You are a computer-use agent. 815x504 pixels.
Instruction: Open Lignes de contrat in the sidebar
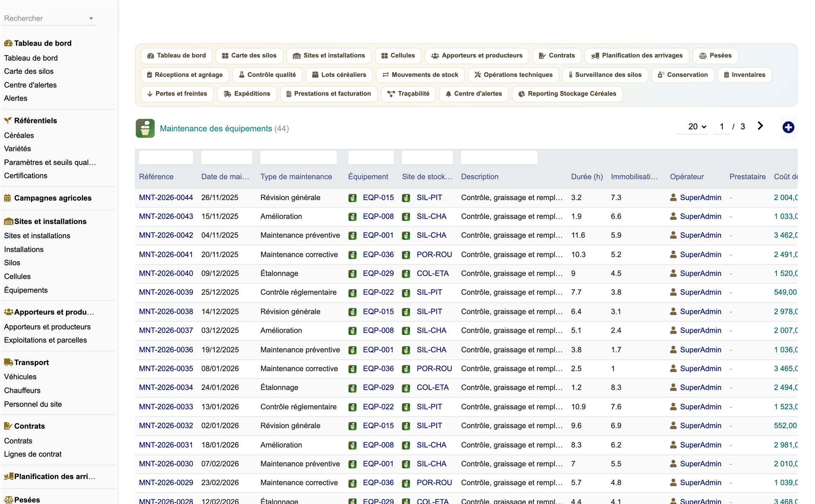33,454
